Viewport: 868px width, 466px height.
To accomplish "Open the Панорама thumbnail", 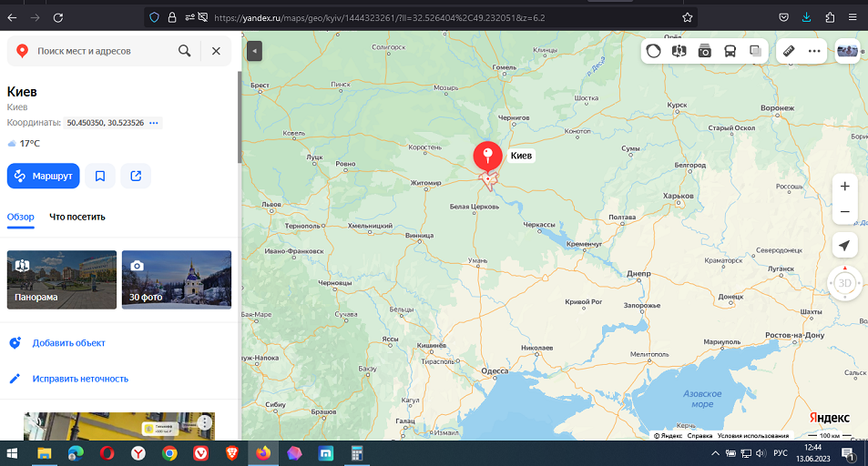I will (61, 279).
